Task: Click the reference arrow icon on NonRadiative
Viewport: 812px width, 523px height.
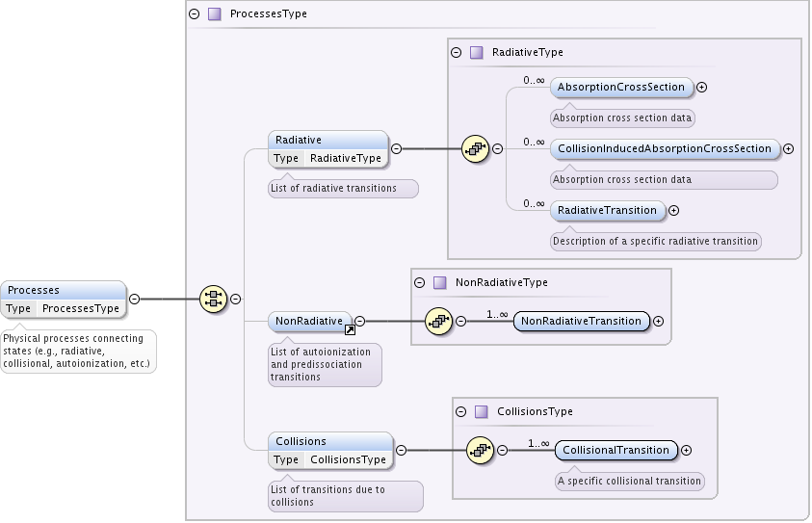Action: pyautogui.click(x=350, y=329)
